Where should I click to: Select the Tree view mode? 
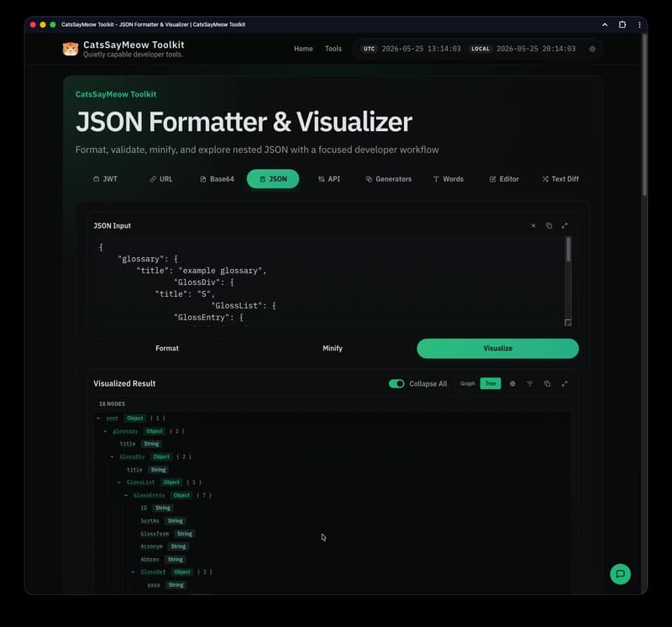point(491,383)
